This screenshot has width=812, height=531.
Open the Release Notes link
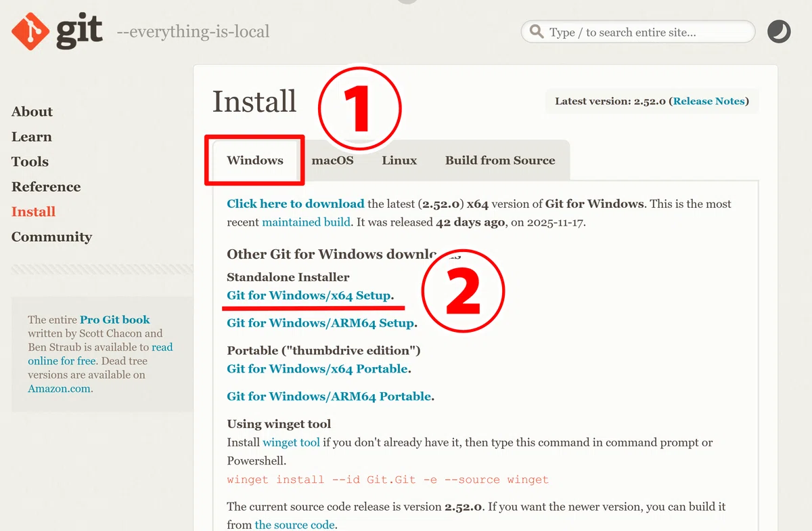click(x=708, y=101)
